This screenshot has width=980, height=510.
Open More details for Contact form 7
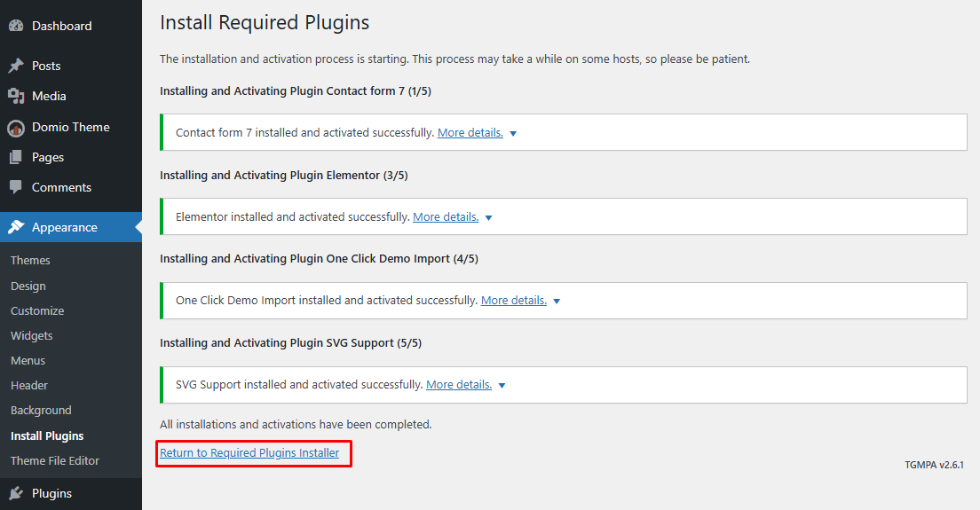coord(470,132)
